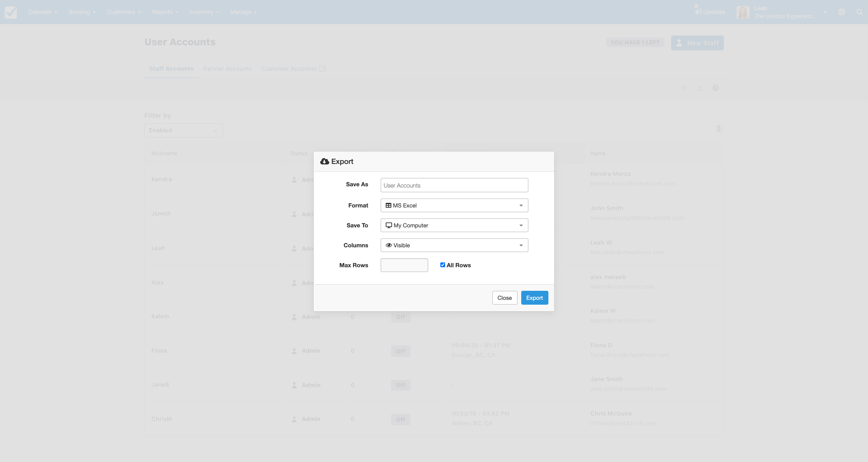The width and height of the screenshot is (868, 462).
Task: Click the Save As filename field
Action: [x=454, y=185]
